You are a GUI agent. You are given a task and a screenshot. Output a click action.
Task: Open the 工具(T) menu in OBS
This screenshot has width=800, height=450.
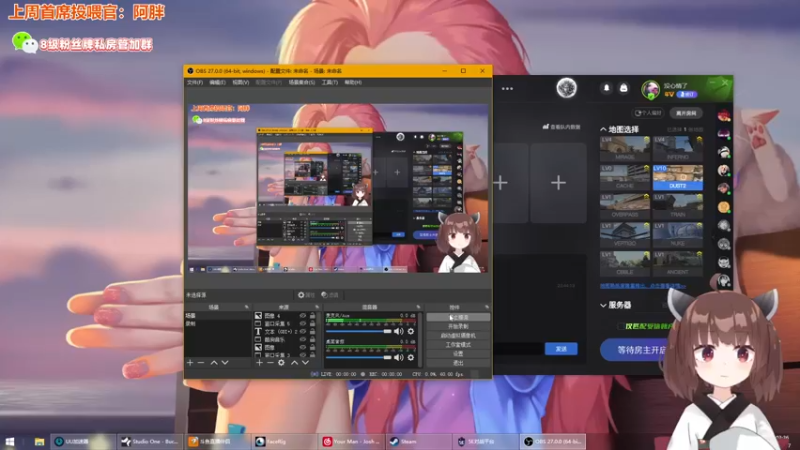[330, 82]
